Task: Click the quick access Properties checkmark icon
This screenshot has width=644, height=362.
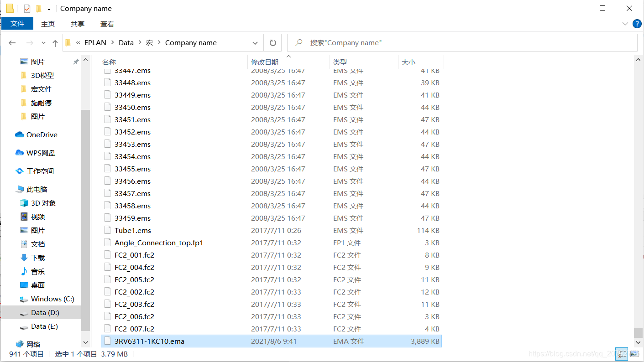Action: 27,8
